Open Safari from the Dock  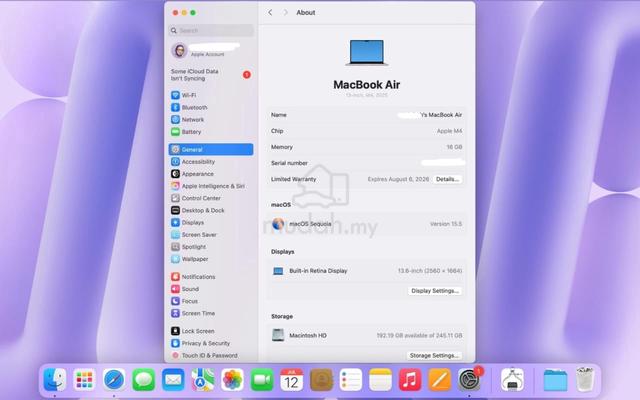pos(114,380)
